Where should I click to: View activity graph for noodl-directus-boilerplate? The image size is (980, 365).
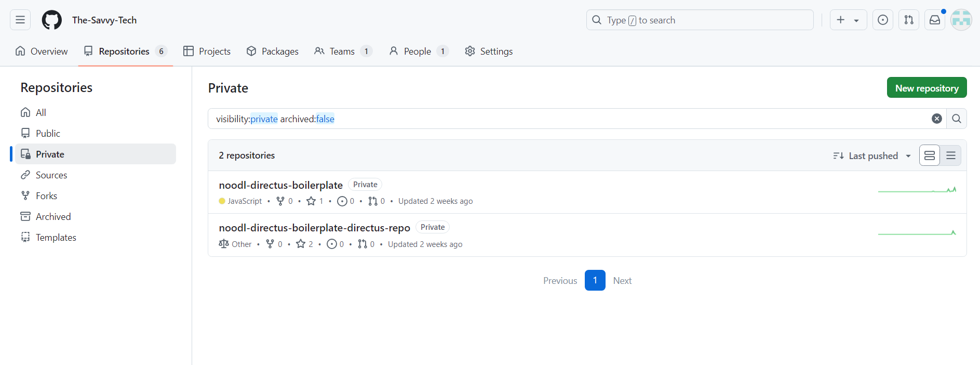(917, 190)
